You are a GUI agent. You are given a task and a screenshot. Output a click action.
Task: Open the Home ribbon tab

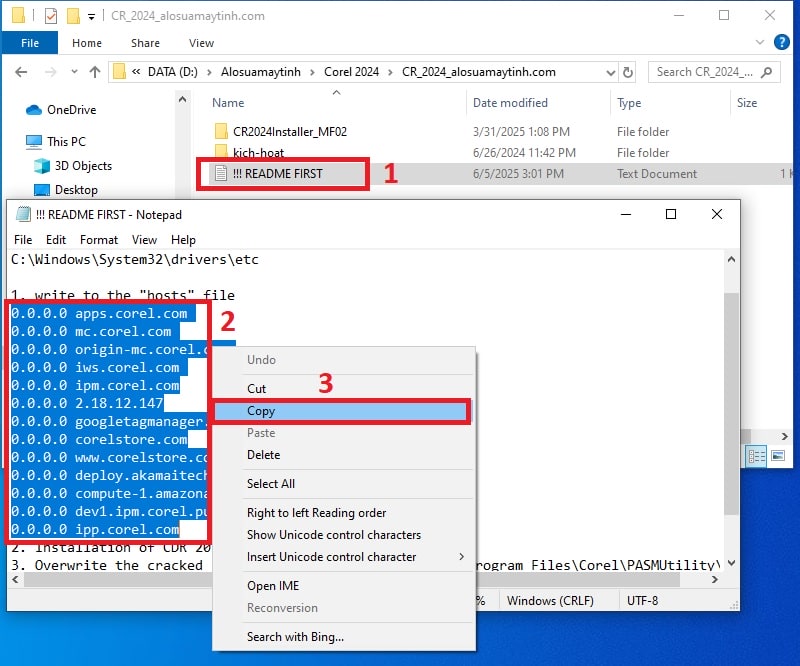87,43
